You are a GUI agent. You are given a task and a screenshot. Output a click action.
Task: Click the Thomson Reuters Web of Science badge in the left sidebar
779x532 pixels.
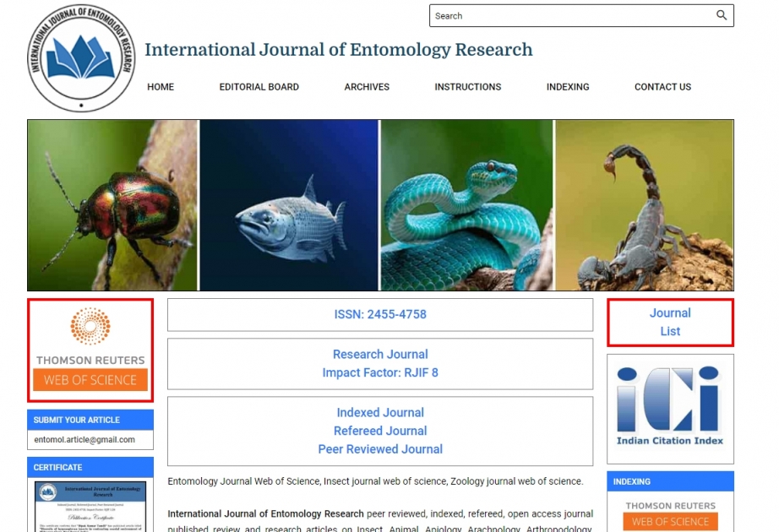tap(90, 350)
